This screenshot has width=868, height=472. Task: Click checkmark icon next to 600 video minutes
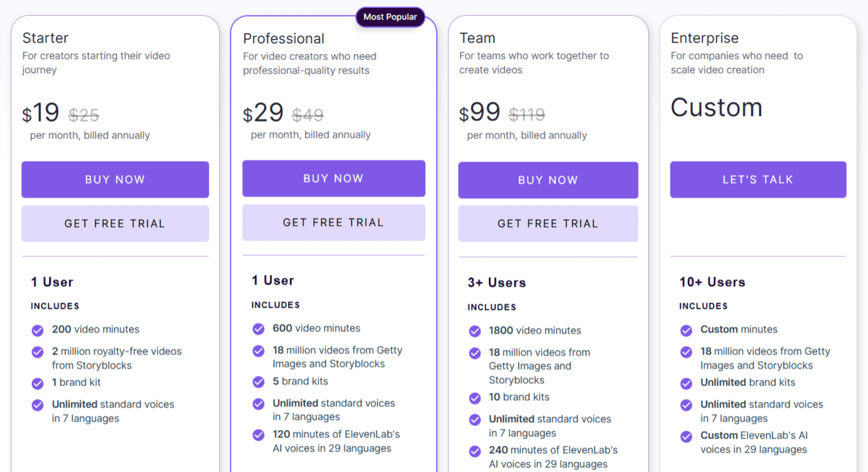click(258, 329)
